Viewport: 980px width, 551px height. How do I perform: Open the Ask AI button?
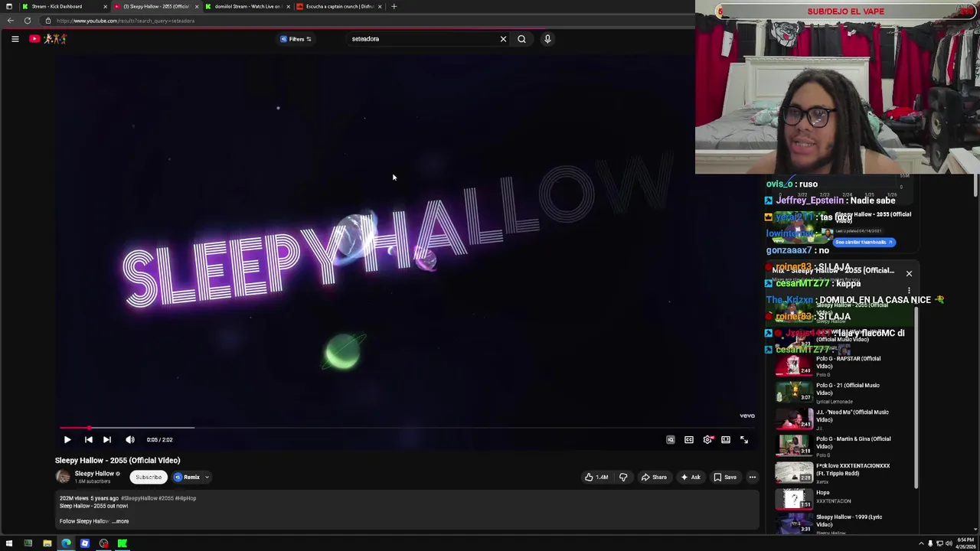tap(691, 478)
